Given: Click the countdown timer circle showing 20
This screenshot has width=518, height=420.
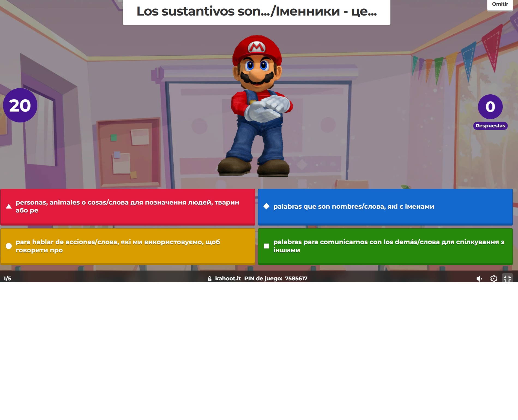Looking at the screenshot, I should 20,105.
